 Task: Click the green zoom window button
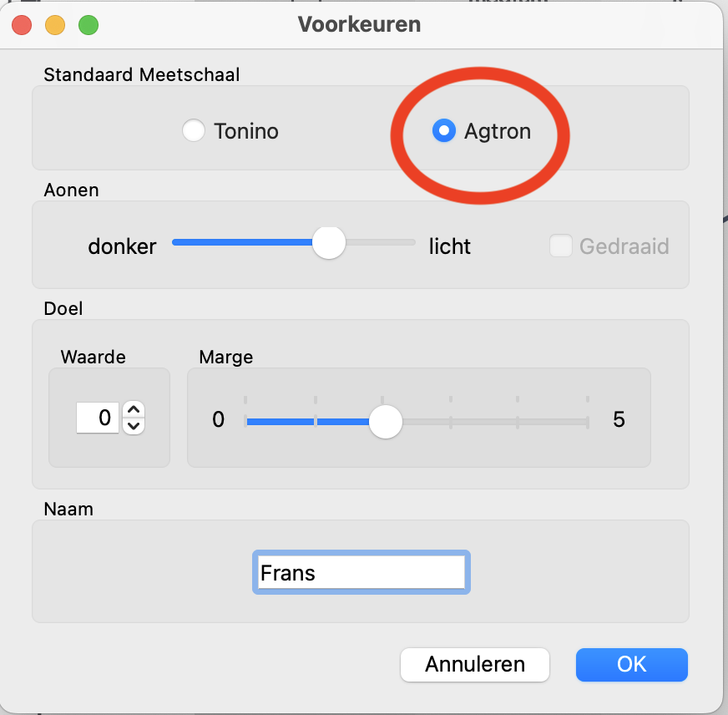click(x=88, y=25)
